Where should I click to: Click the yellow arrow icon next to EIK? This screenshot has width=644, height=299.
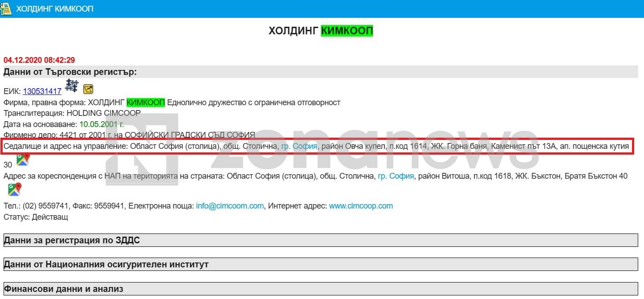click(x=88, y=89)
